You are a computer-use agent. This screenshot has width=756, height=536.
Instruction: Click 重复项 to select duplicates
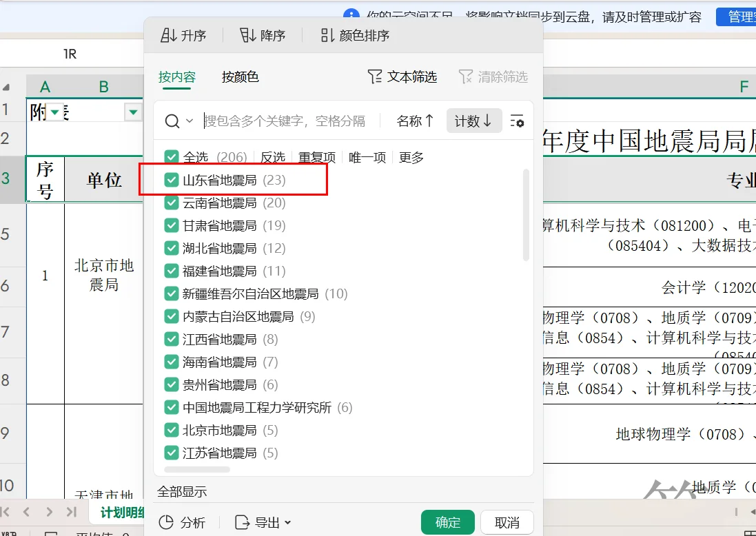[317, 157]
